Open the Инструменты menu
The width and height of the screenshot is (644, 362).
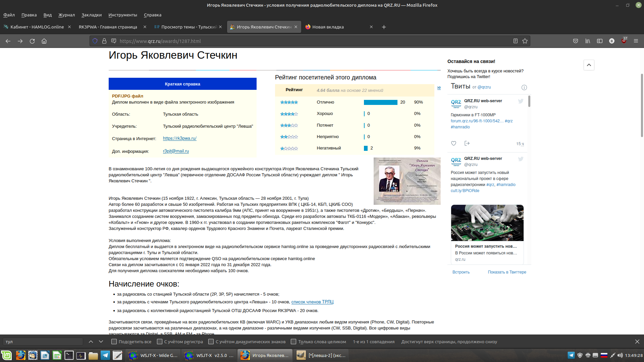(123, 15)
